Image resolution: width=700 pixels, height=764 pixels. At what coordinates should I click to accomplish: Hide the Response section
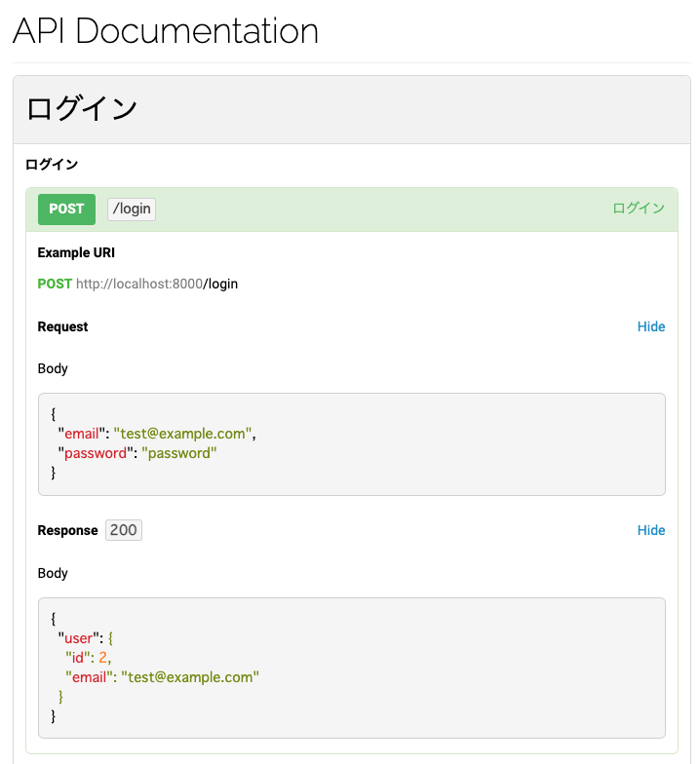pos(651,530)
